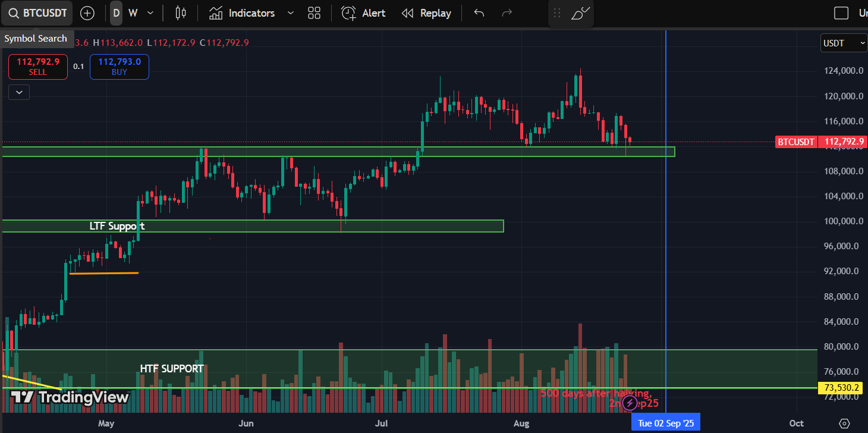Click the Tue 02 Sep '25 date label
Image resolution: width=868 pixels, height=433 pixels.
(666, 423)
